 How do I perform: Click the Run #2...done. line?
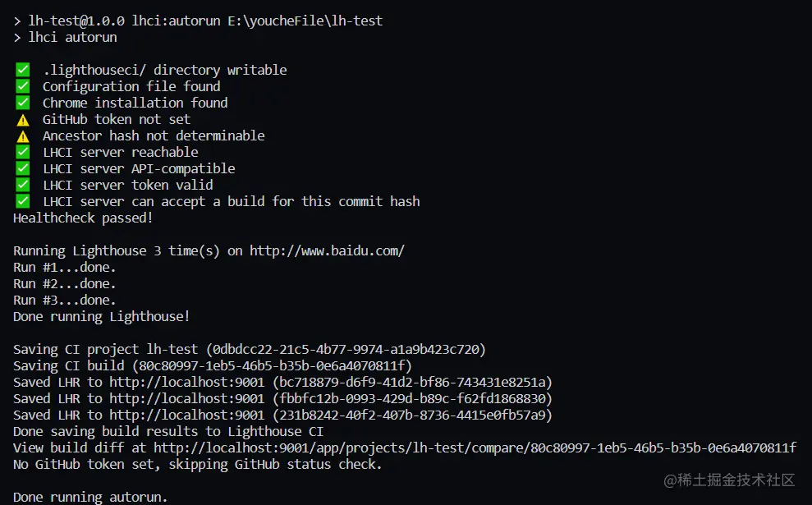(x=65, y=284)
